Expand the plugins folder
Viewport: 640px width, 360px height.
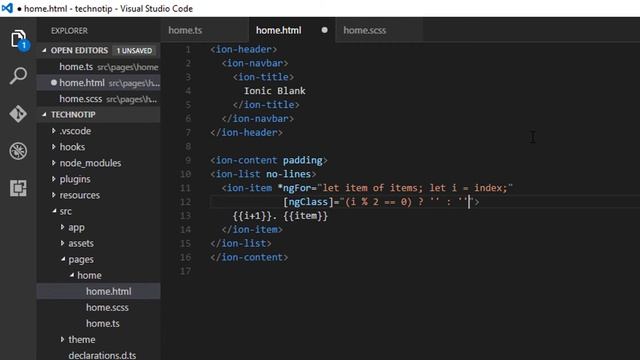click(53, 179)
